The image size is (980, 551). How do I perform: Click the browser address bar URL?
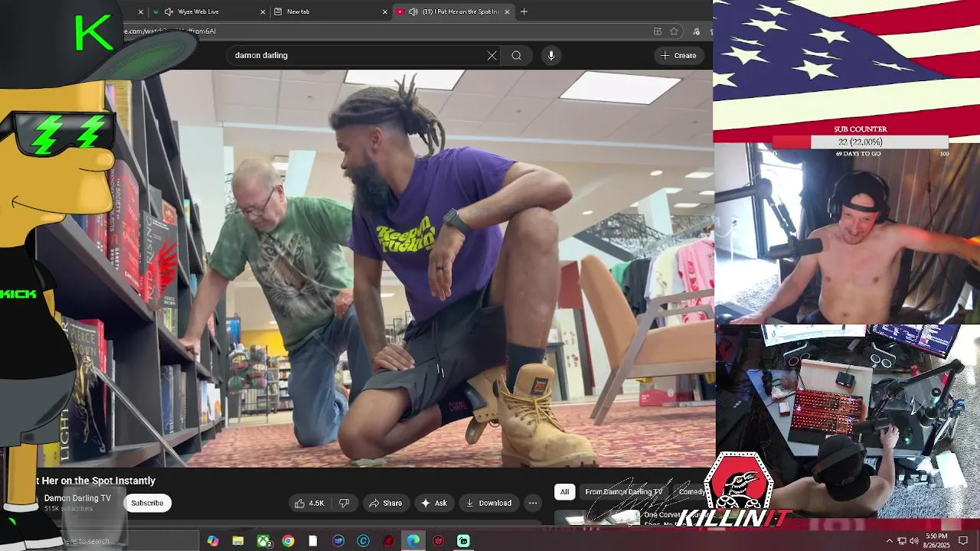[x=170, y=31]
